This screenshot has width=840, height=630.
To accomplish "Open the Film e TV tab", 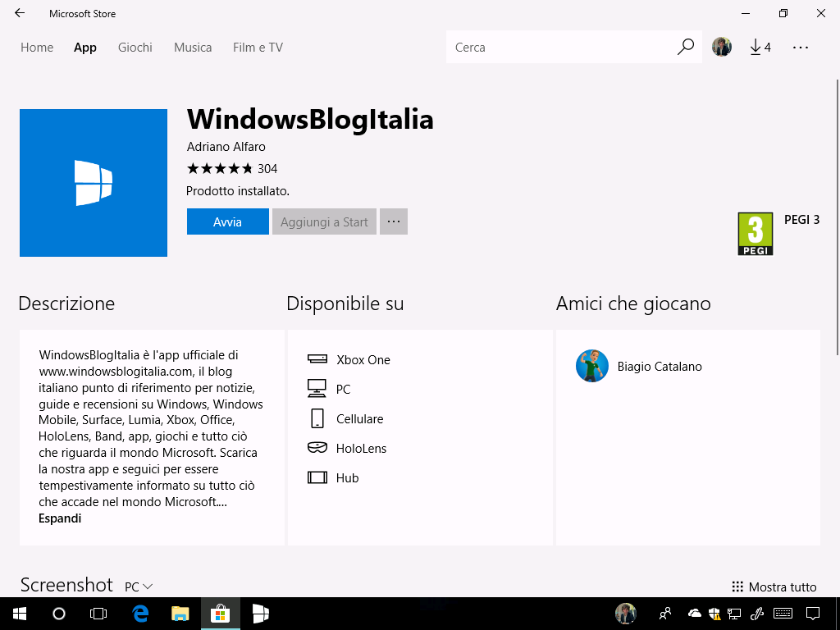I will click(x=258, y=47).
